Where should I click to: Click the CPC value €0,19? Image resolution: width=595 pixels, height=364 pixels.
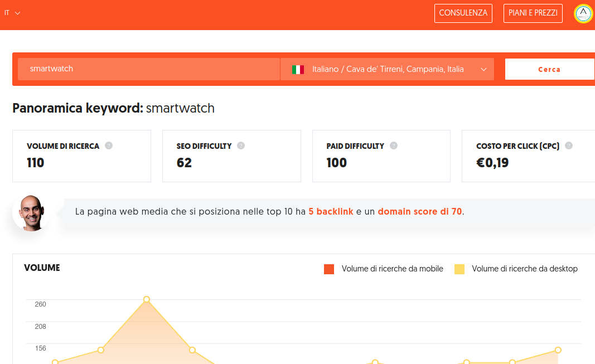point(492,163)
